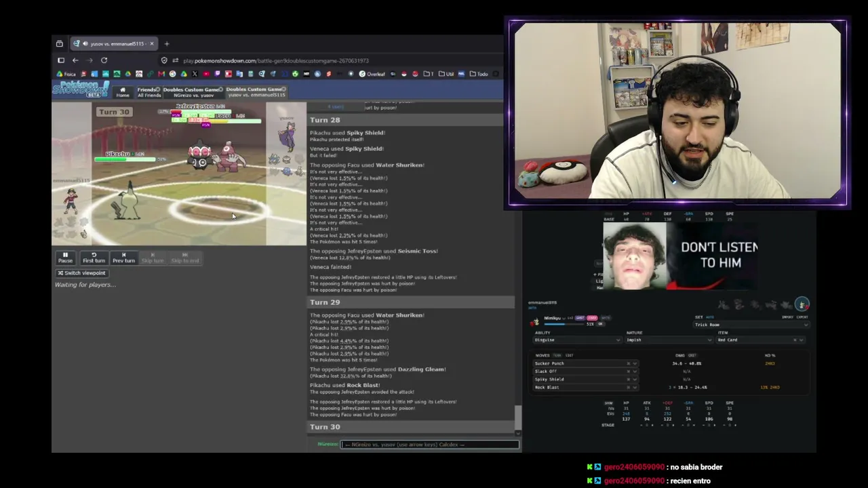Screen dimensions: 868x488
Task: Toggle the browser sidebar icon
Action: pos(61,60)
